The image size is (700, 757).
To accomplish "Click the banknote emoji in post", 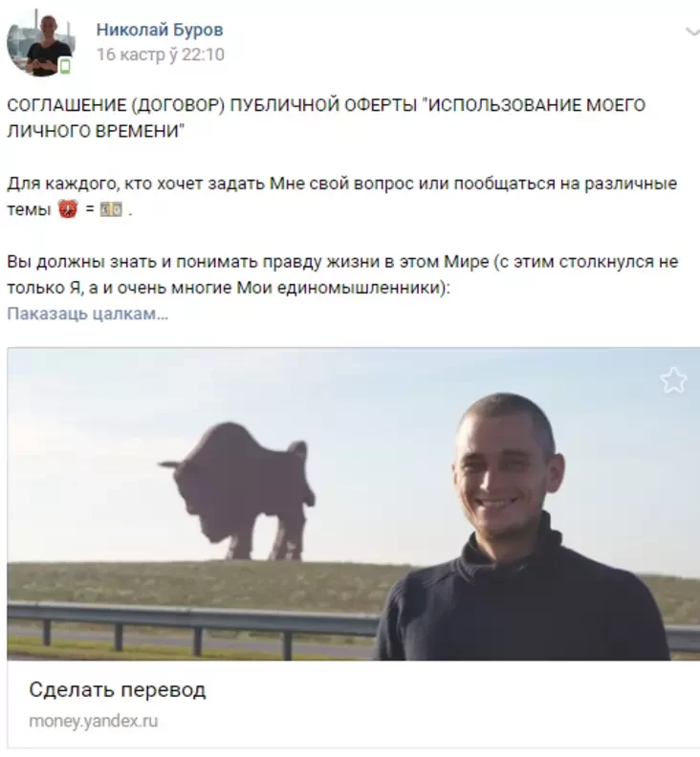I will [111, 210].
